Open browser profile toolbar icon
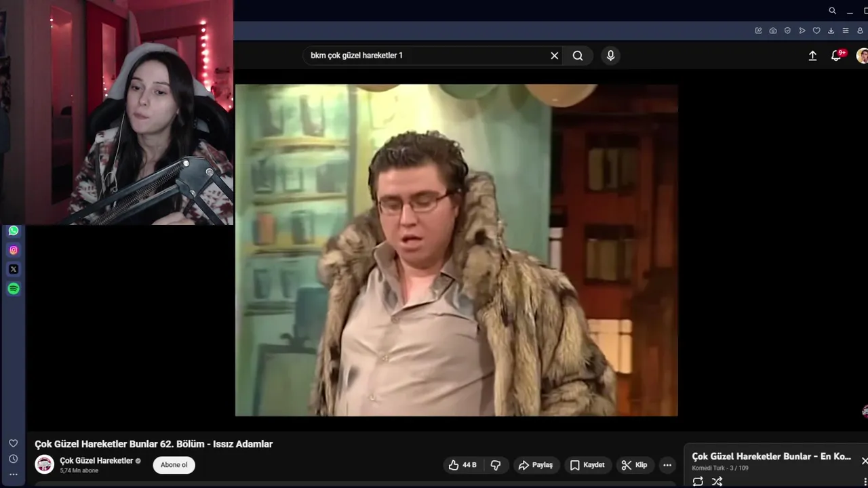 tap(860, 30)
